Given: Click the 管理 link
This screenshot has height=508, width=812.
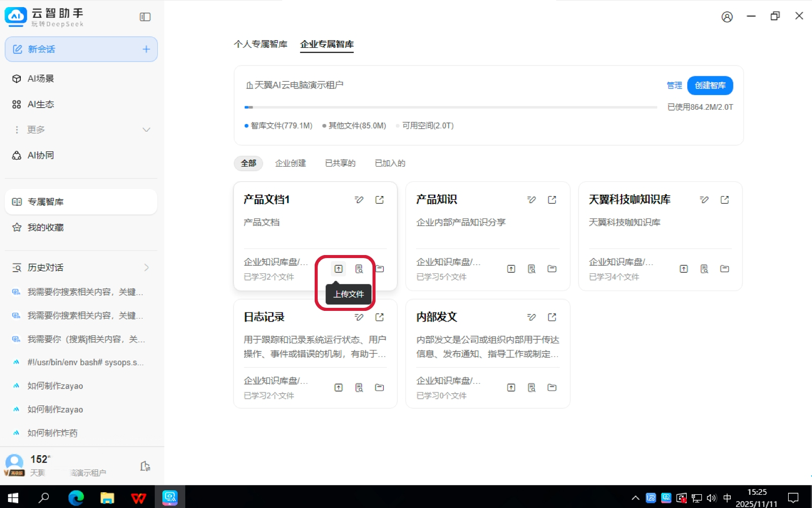Looking at the screenshot, I should pos(674,85).
